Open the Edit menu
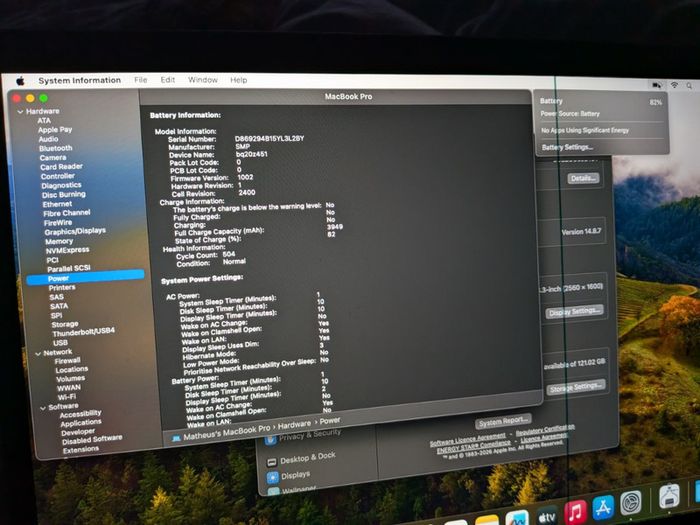Viewport: 700px width, 525px height. click(x=167, y=80)
